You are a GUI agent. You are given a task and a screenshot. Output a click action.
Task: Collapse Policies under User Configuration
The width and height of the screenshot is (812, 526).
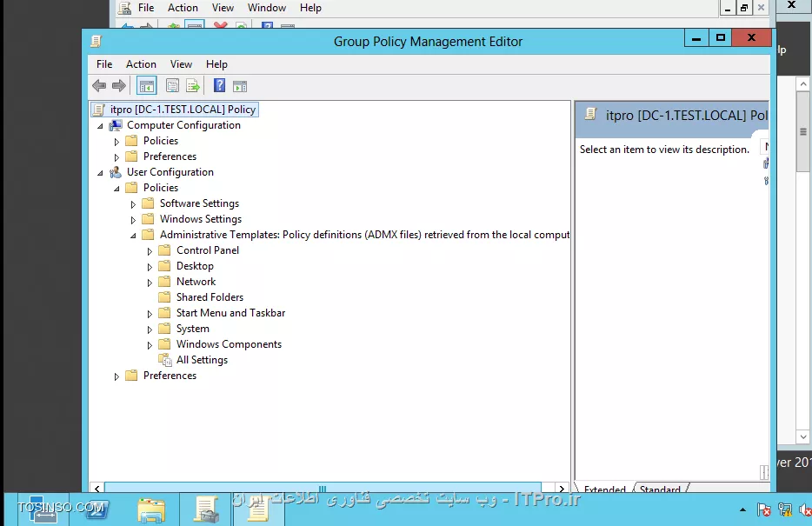coord(116,189)
